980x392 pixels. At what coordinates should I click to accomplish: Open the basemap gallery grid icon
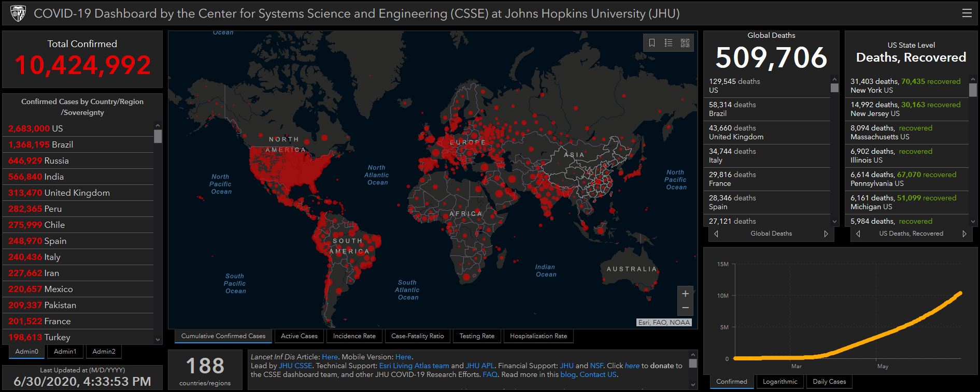click(x=685, y=43)
